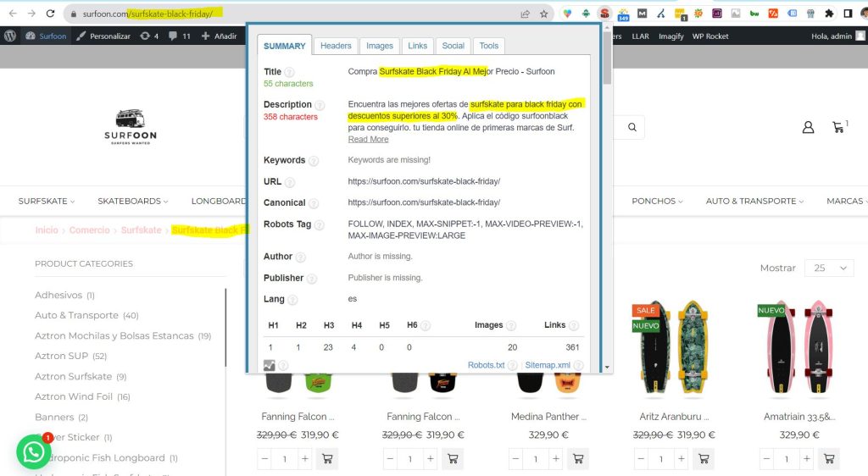Click Read More in the description
Viewport: 868px width, 476px height.
coord(368,139)
